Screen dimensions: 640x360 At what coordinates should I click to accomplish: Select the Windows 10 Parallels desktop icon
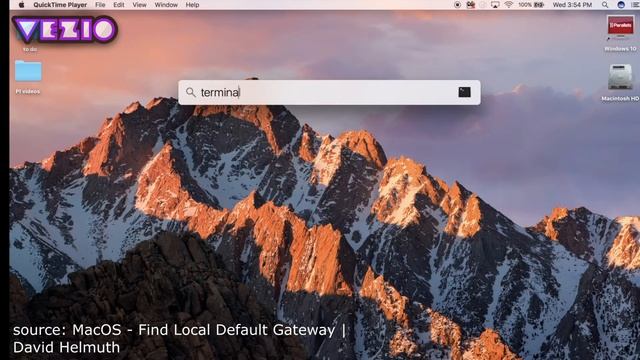[x=620, y=28]
